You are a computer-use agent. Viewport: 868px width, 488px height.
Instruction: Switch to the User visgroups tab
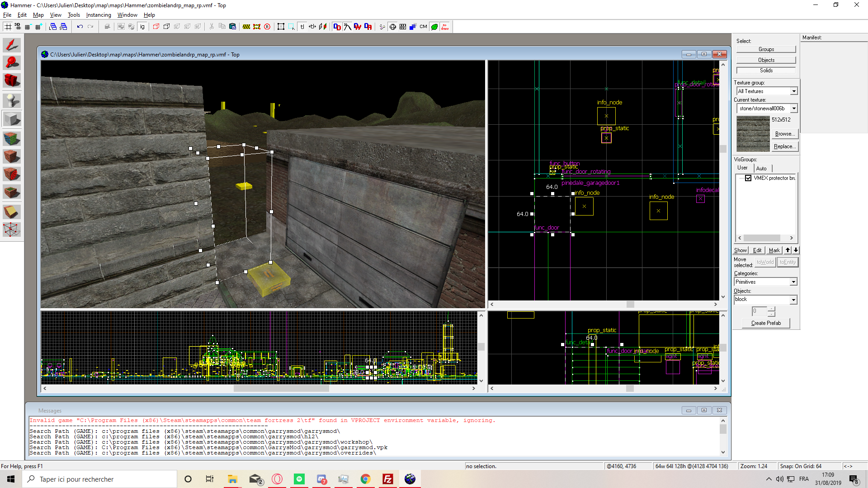pos(742,168)
